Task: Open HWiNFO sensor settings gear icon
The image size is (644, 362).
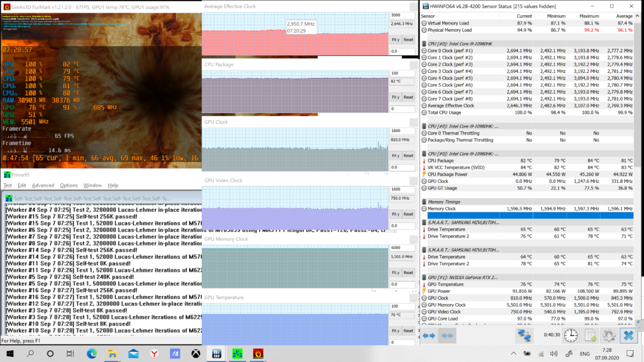Action: click(x=609, y=336)
